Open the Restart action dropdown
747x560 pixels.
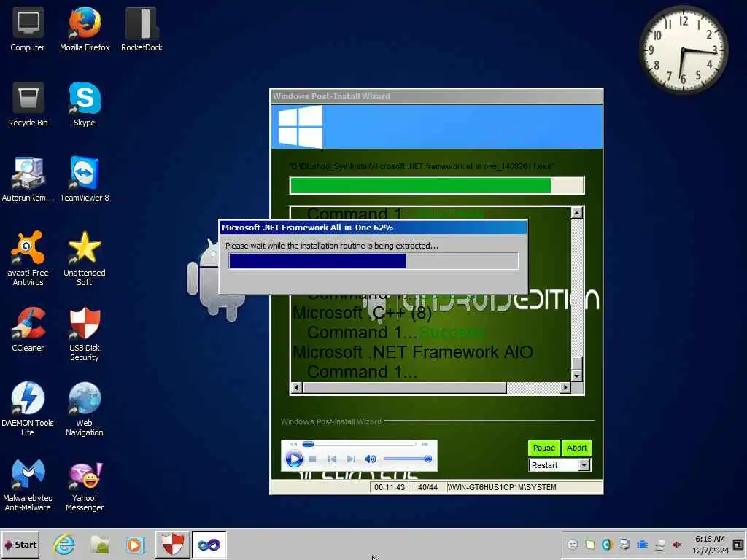[584, 465]
